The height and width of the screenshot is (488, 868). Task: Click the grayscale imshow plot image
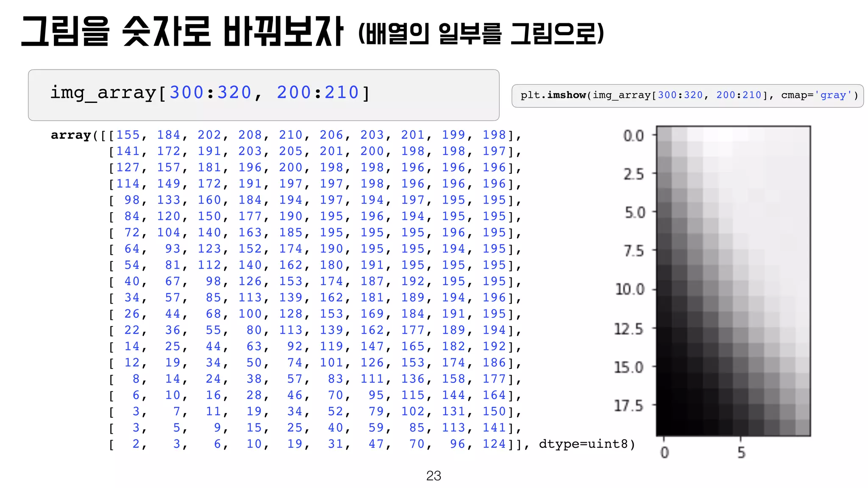[733, 281]
